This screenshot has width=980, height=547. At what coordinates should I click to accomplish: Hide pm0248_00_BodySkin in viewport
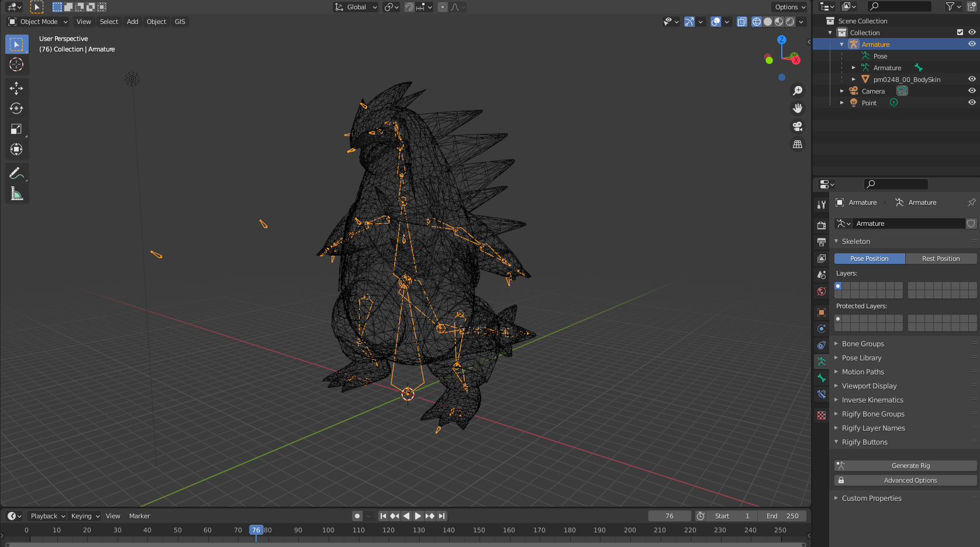(972, 79)
